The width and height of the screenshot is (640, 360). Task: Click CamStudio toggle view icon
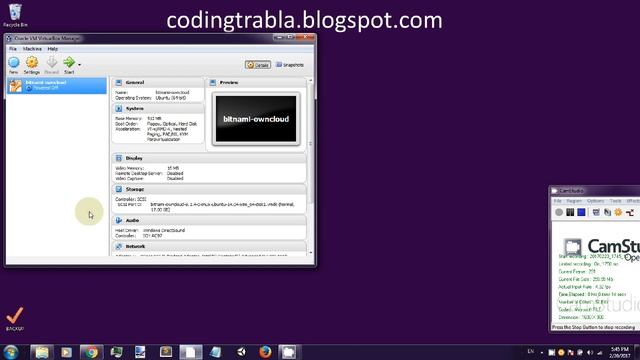(596, 212)
